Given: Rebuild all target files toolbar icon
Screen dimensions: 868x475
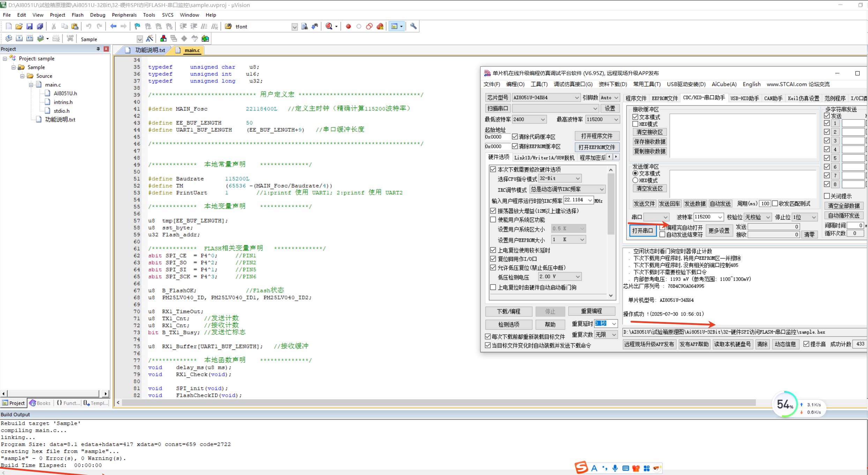Looking at the screenshot, I should point(30,39).
